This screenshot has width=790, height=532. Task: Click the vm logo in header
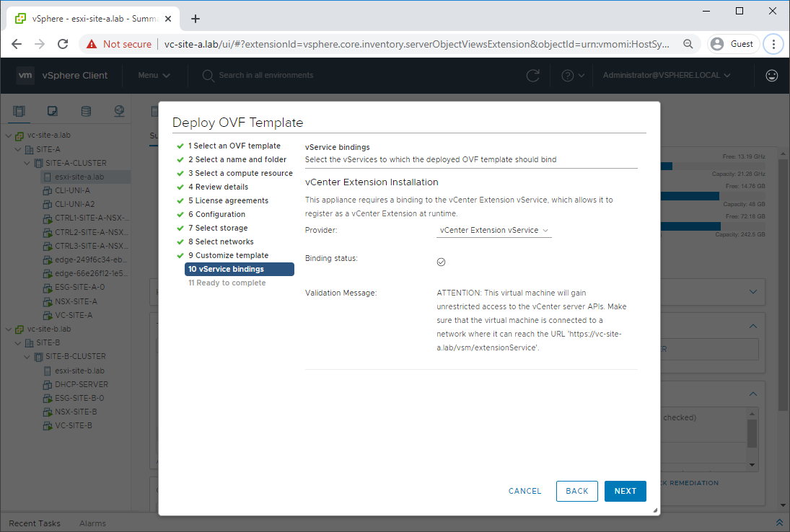pyautogui.click(x=25, y=76)
